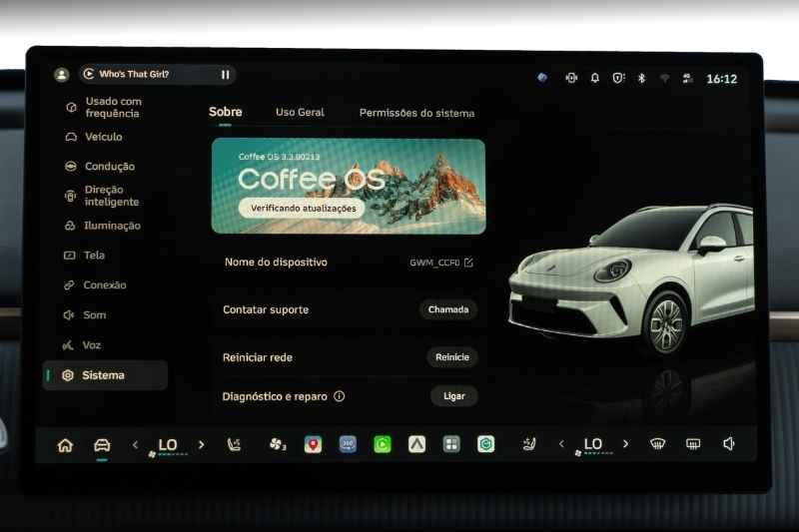799x532 pixels.
Task: Open the Som settings section
Action: tap(85, 315)
